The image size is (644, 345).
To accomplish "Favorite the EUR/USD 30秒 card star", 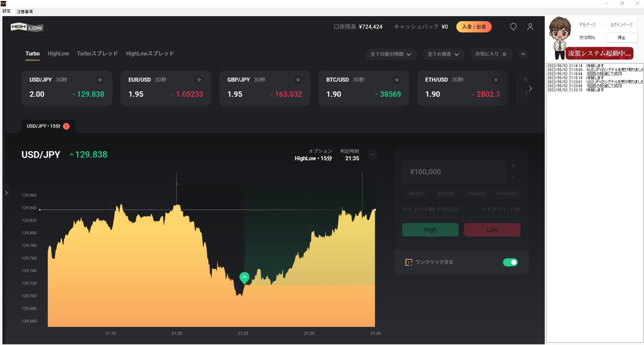I will click(x=199, y=80).
